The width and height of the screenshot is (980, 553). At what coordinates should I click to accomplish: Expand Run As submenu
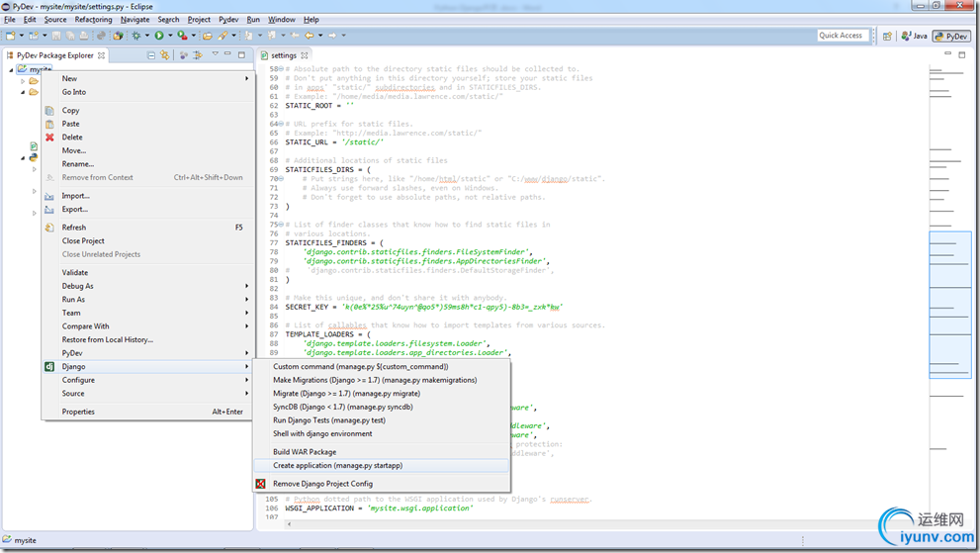[x=148, y=300]
